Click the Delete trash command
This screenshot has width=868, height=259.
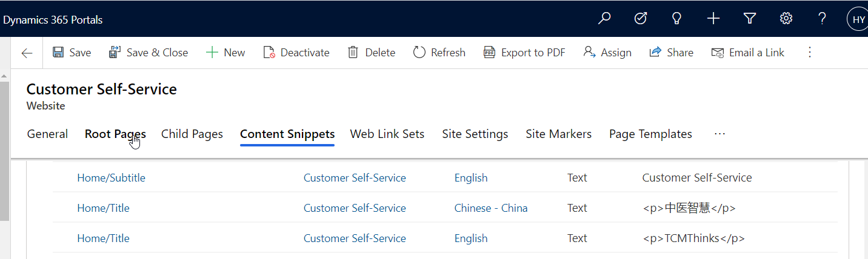pyautogui.click(x=371, y=53)
